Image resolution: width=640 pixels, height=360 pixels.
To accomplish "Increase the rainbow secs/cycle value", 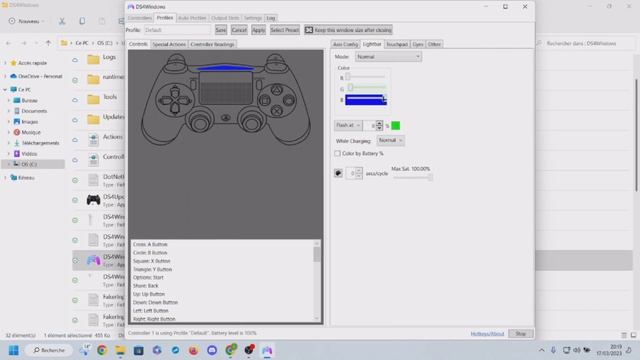I will click(358, 171).
